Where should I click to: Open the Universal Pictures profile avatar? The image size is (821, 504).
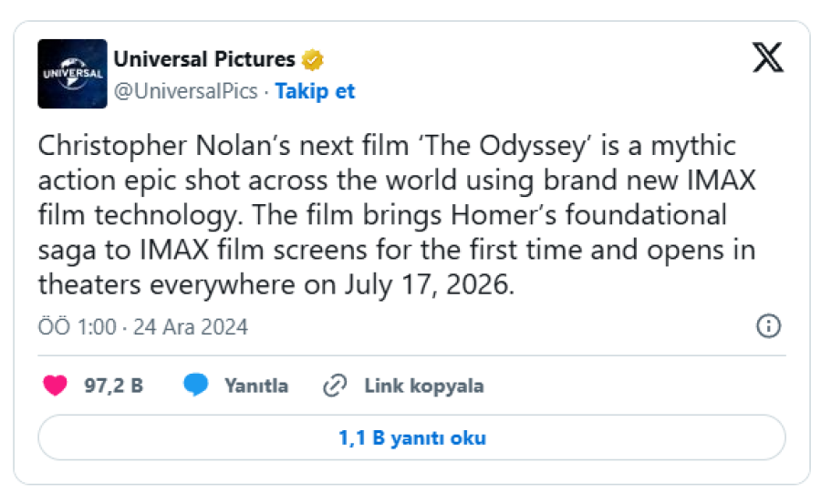(72, 74)
